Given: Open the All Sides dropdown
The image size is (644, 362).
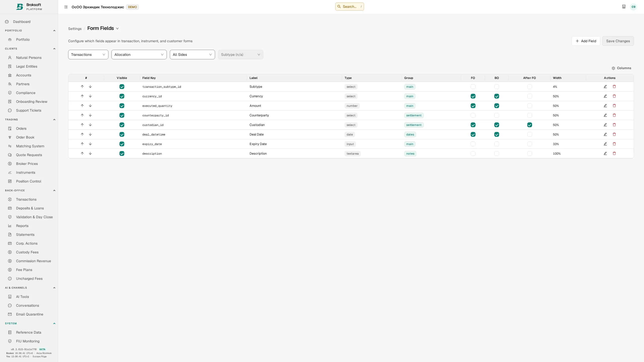Looking at the screenshot, I should 192,55.
